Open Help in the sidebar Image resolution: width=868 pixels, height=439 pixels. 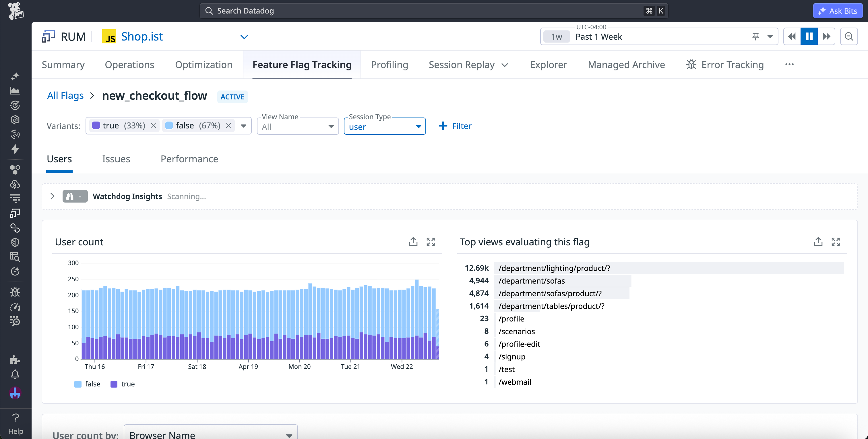[15, 423]
